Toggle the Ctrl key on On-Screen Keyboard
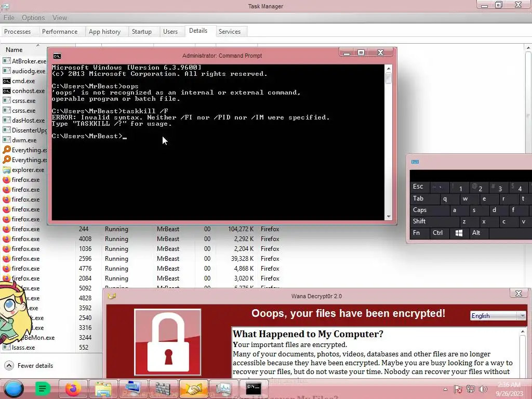The height and width of the screenshot is (399, 532). (x=440, y=233)
